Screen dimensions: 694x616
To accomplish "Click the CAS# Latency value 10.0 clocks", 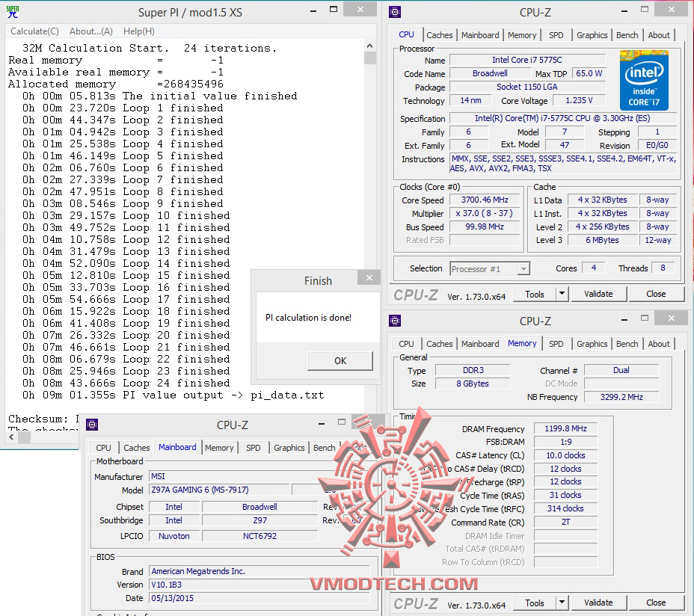I will pos(565,455).
